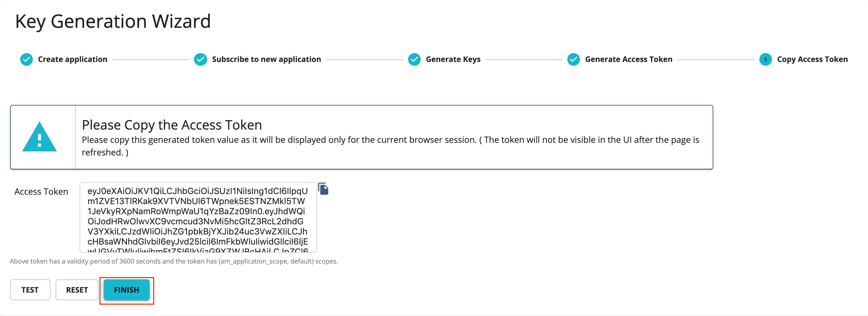Select the step 5 circle indicator
Image resolution: width=868 pixels, height=316 pixels.
tap(765, 59)
